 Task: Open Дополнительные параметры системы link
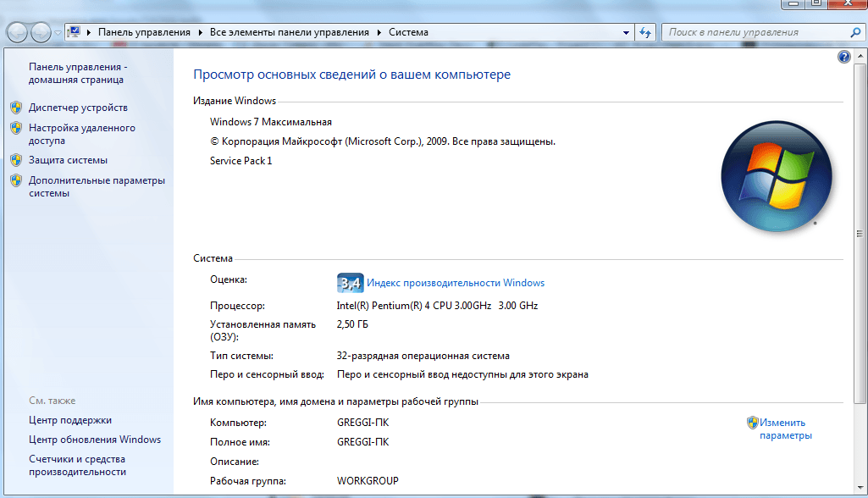97,186
